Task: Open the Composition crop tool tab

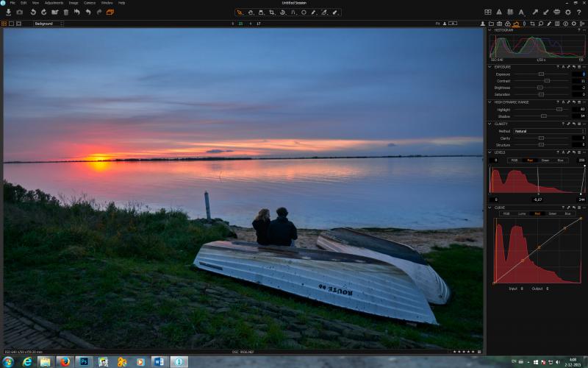Action: pyautogui.click(x=532, y=24)
